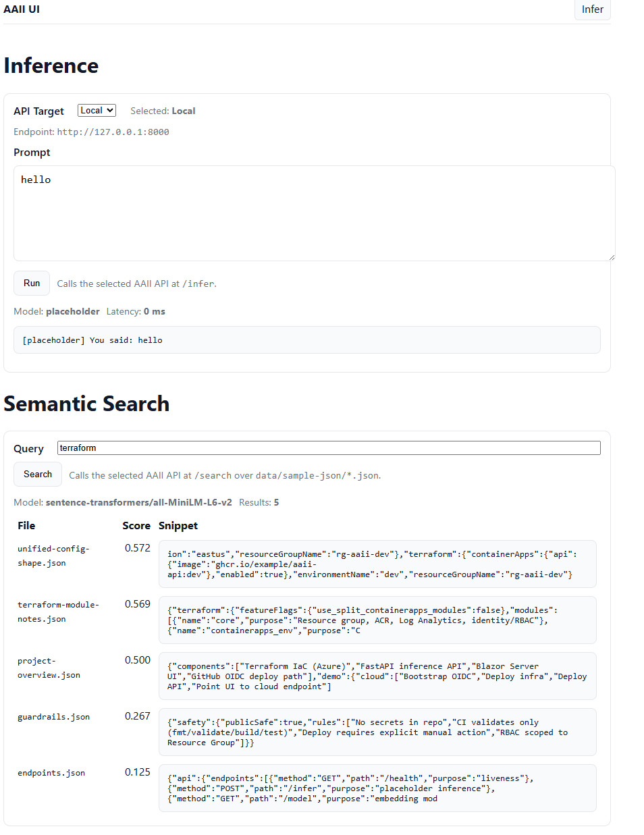Open the unified-config-shape.json result
The image size is (644, 835).
(53, 555)
